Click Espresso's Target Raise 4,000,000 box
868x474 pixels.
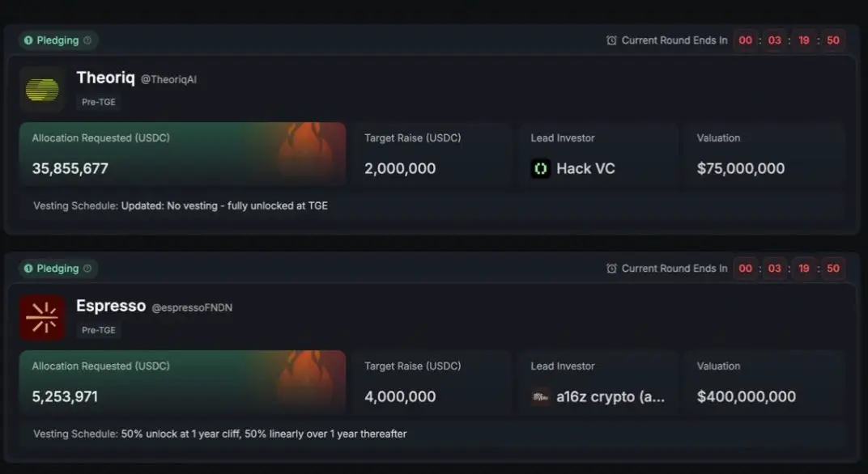[x=432, y=382]
